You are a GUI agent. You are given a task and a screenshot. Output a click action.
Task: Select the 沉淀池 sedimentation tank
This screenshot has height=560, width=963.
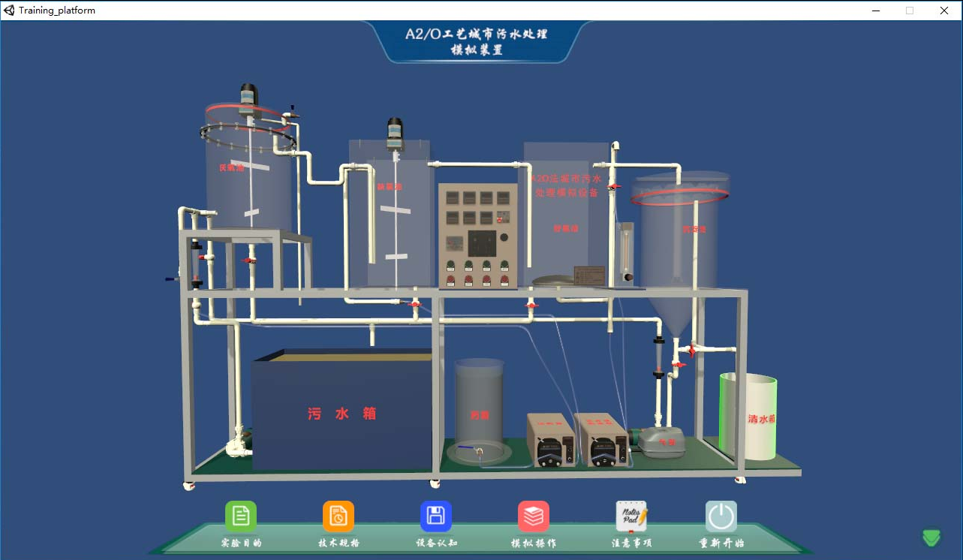[679, 233]
